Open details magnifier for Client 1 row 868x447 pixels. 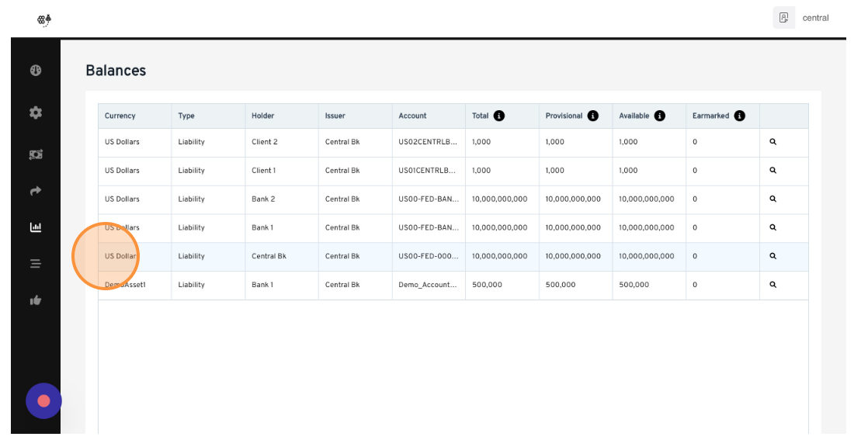click(x=773, y=171)
